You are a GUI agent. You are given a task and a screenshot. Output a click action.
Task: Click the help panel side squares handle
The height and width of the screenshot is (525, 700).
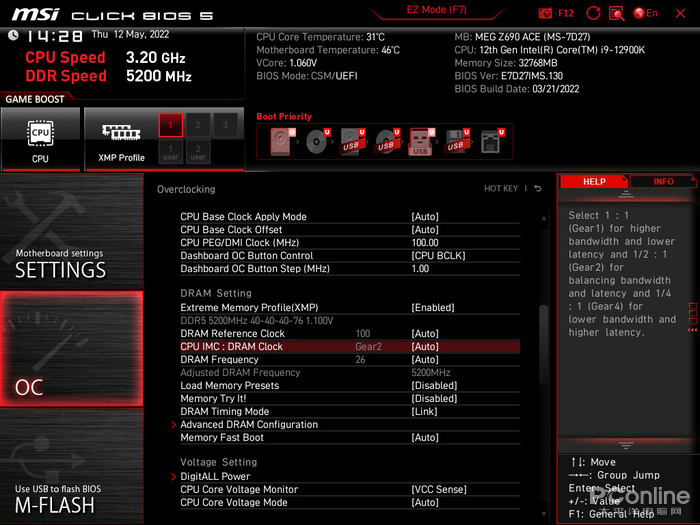click(693, 317)
